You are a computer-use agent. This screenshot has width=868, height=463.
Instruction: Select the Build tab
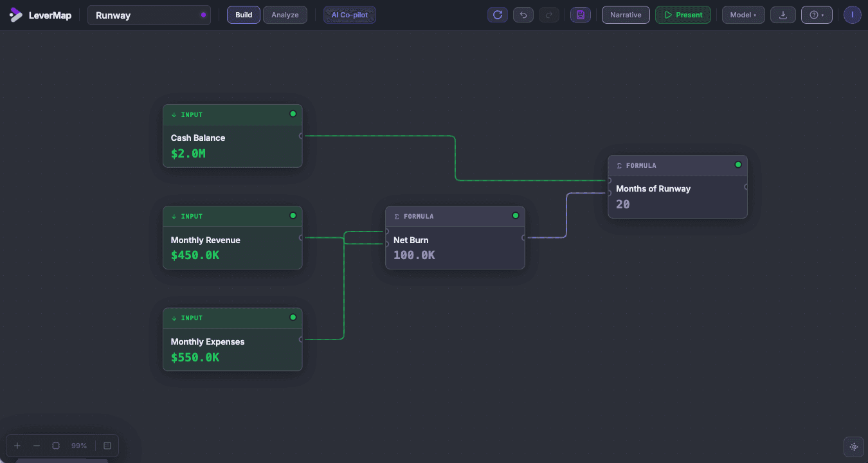click(x=243, y=14)
